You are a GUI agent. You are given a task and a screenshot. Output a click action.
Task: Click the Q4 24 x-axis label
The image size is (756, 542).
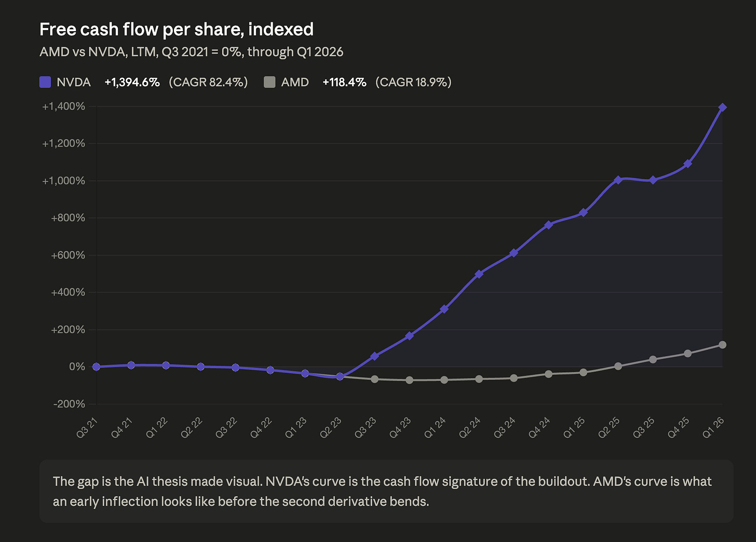[539, 427]
